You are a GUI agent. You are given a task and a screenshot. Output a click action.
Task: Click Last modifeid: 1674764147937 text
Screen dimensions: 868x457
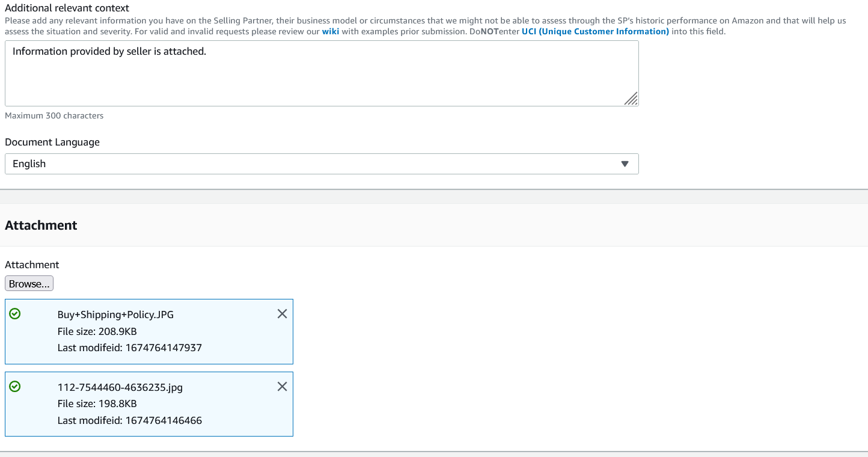[x=130, y=348]
